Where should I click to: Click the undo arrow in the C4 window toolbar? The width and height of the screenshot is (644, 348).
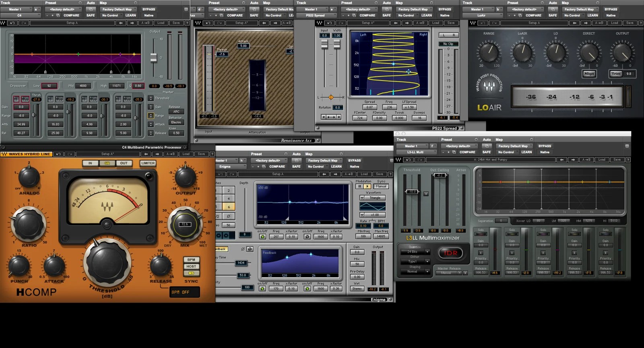(13, 23)
